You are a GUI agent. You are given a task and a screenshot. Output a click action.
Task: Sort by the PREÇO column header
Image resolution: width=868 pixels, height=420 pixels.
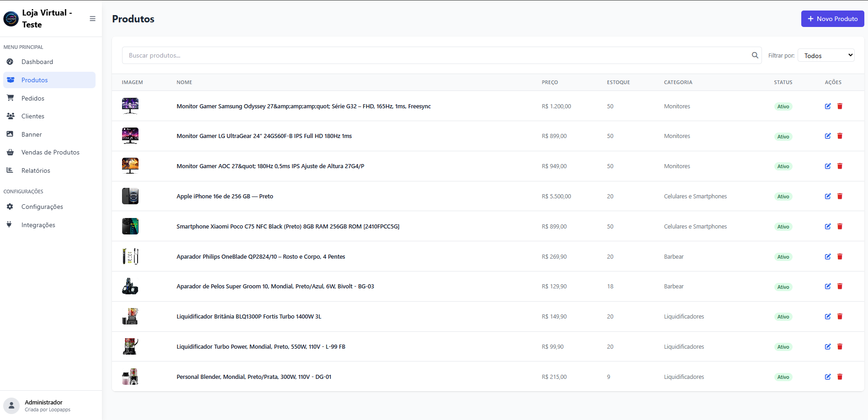coord(549,82)
